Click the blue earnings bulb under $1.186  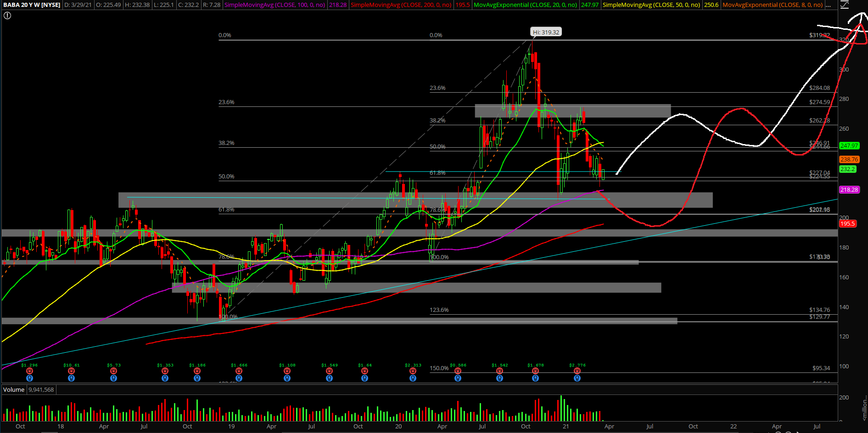click(197, 378)
